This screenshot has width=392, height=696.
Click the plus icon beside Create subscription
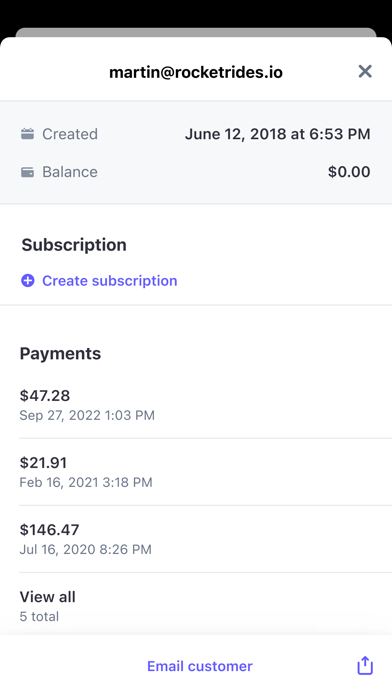[28, 281]
